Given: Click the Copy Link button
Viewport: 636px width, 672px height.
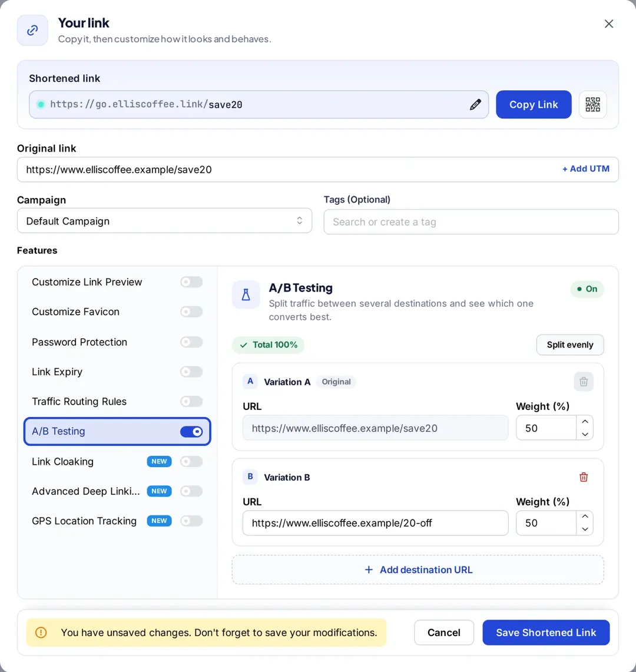Looking at the screenshot, I should [534, 105].
